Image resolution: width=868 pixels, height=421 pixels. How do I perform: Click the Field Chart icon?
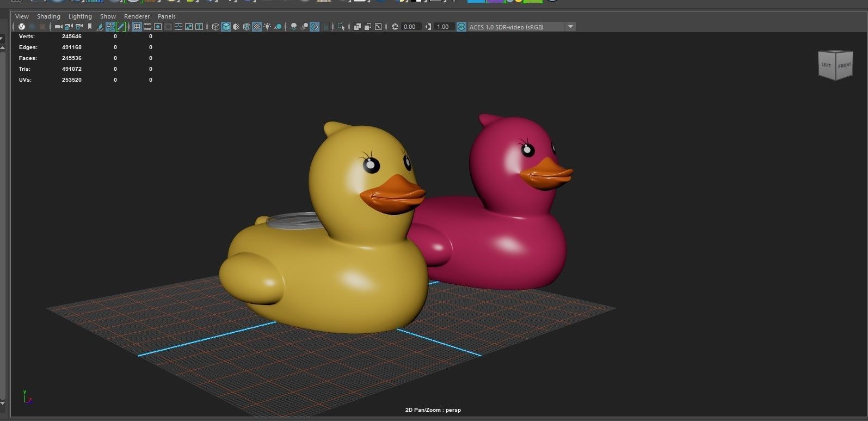[178, 27]
